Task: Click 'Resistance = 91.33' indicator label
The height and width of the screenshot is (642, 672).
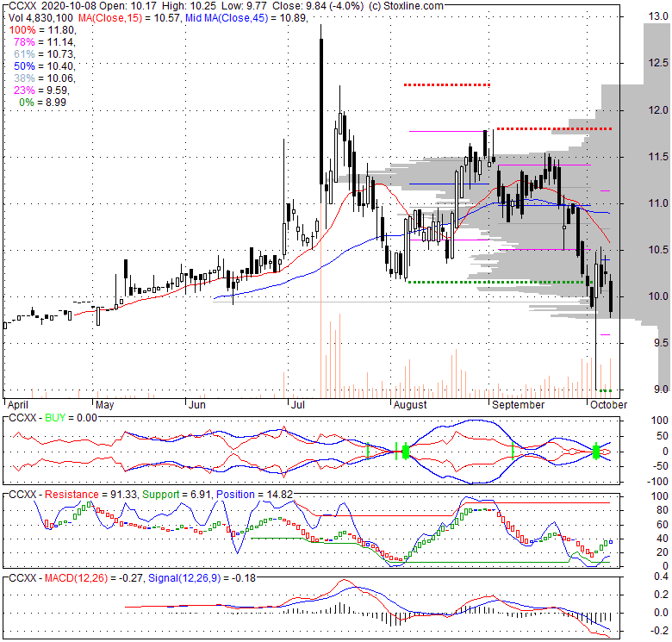Action: (x=90, y=495)
